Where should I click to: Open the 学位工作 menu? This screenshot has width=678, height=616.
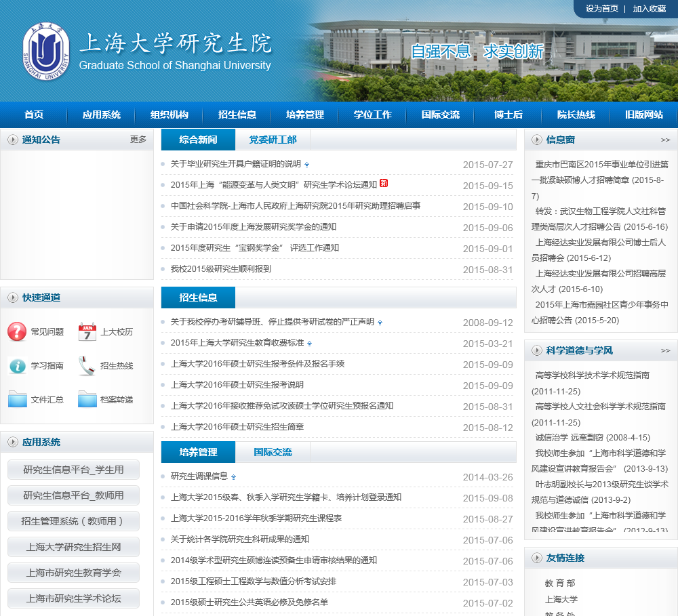pos(373,115)
